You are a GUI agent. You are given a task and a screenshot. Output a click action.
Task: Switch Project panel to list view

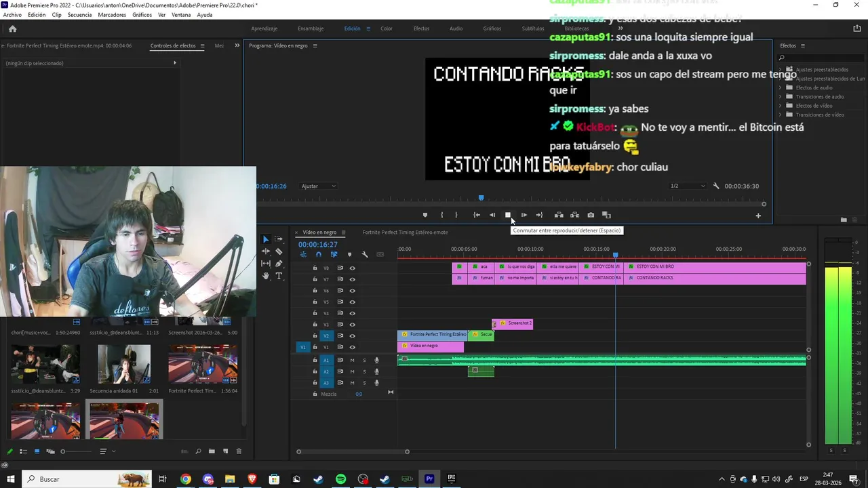tap(23, 451)
